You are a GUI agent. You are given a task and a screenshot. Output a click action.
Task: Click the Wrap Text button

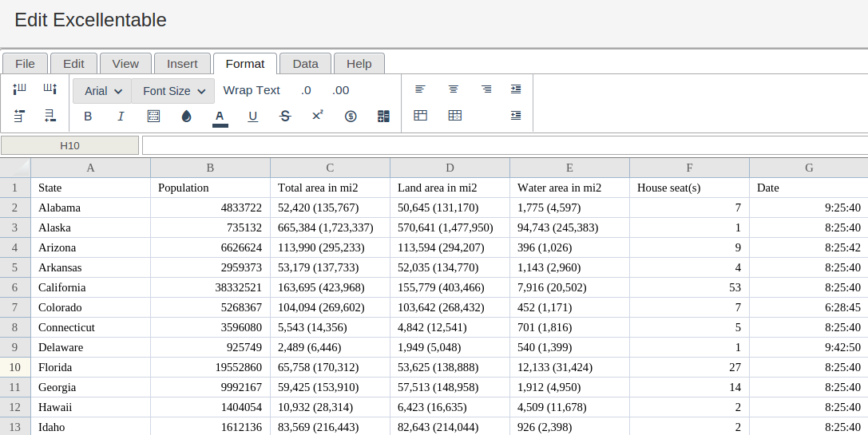click(x=252, y=90)
